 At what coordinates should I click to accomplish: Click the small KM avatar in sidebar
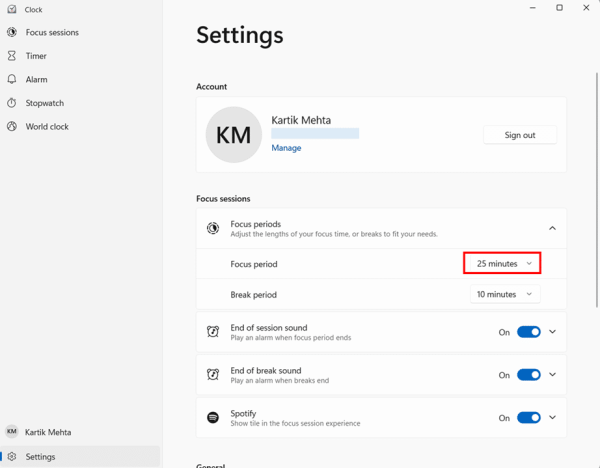[x=11, y=432]
